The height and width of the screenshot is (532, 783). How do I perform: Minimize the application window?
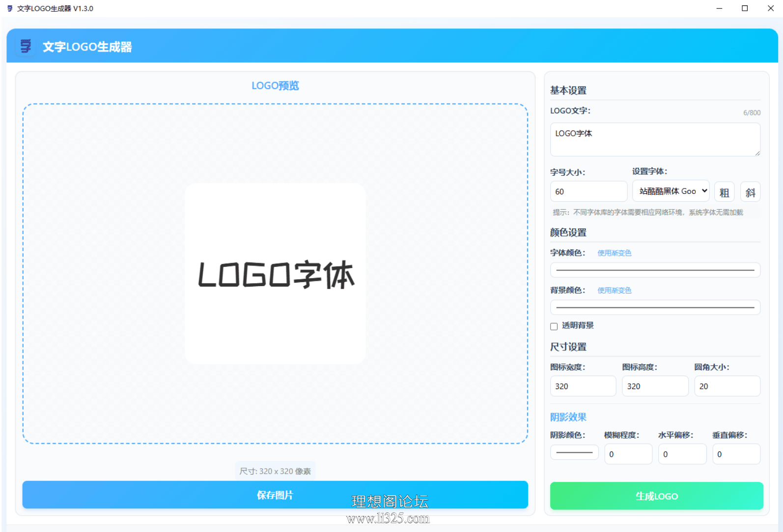(x=719, y=8)
